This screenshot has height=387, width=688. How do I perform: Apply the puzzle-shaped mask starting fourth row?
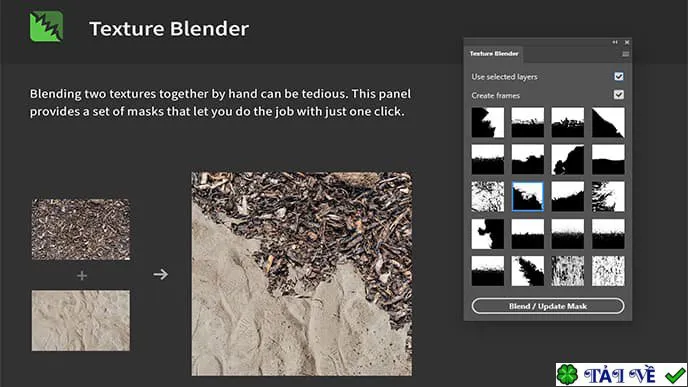(x=487, y=234)
